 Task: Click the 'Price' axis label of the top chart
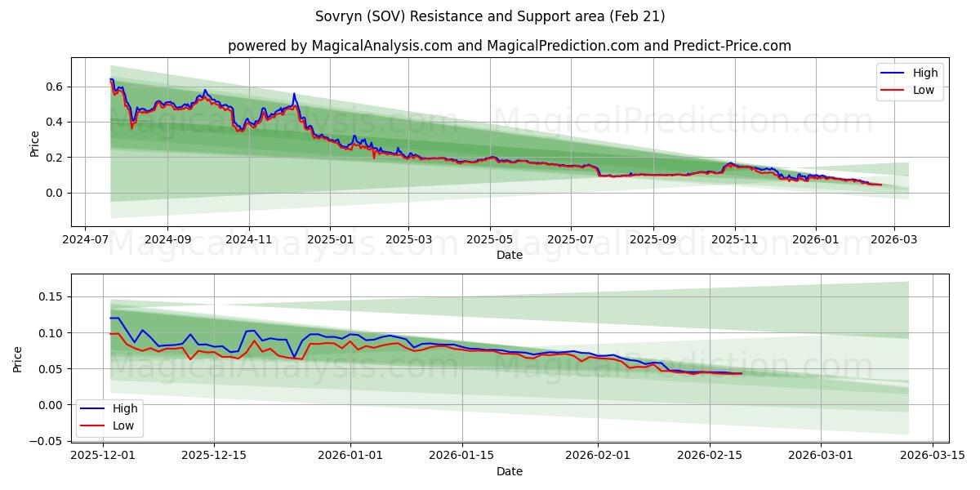point(34,142)
